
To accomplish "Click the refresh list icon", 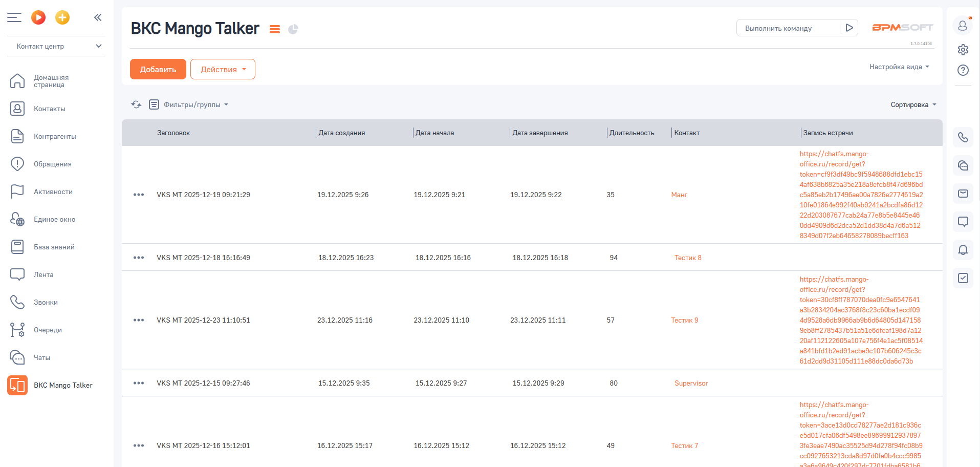I will [136, 104].
